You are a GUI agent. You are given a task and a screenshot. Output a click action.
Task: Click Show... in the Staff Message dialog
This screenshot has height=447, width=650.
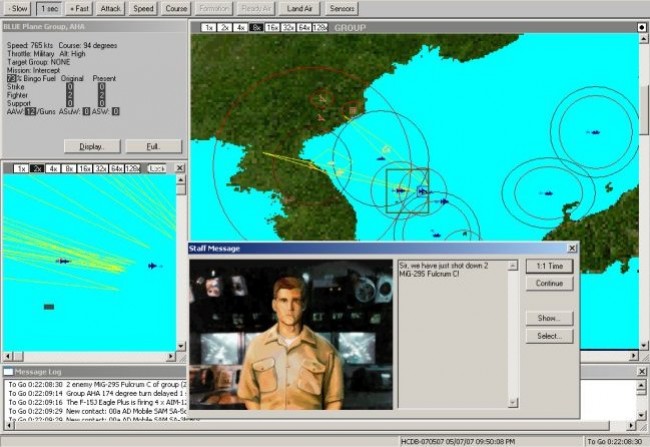[x=549, y=318]
